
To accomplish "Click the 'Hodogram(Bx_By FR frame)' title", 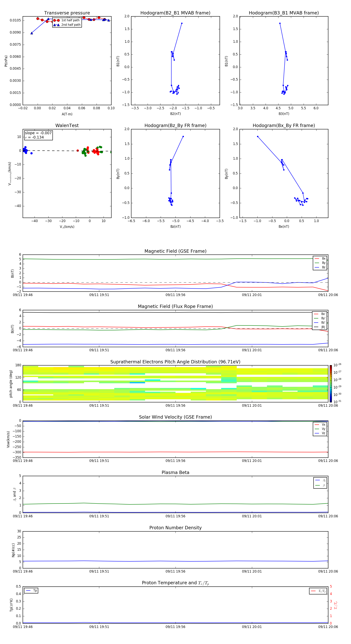I will tap(284, 125).
